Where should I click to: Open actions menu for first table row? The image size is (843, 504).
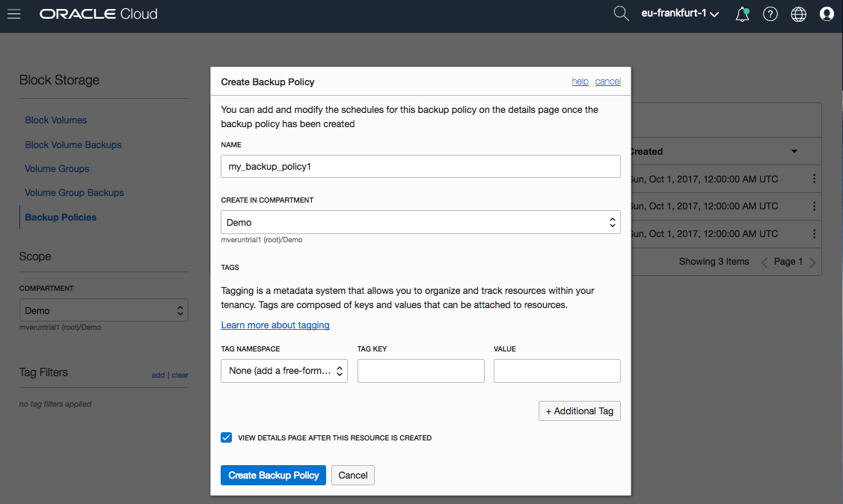[x=814, y=179]
